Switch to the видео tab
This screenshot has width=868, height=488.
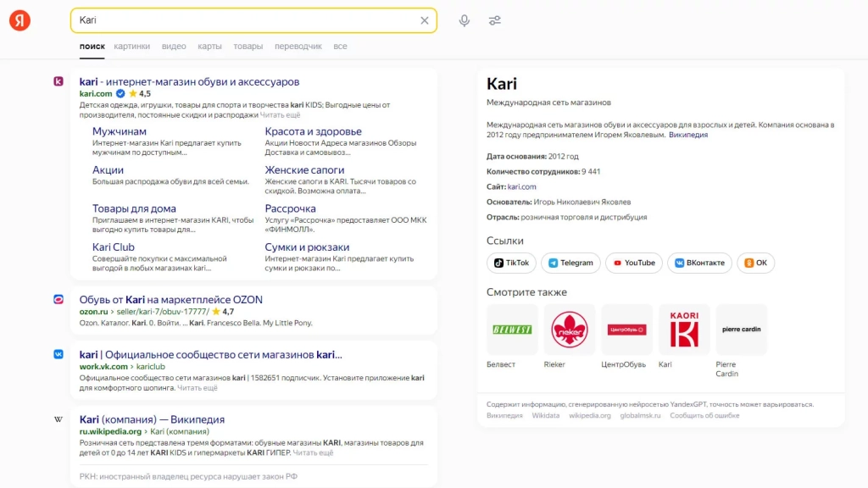click(174, 47)
